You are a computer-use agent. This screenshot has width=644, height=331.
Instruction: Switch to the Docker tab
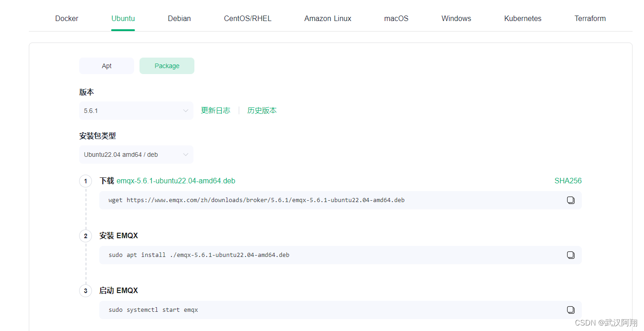(67, 19)
